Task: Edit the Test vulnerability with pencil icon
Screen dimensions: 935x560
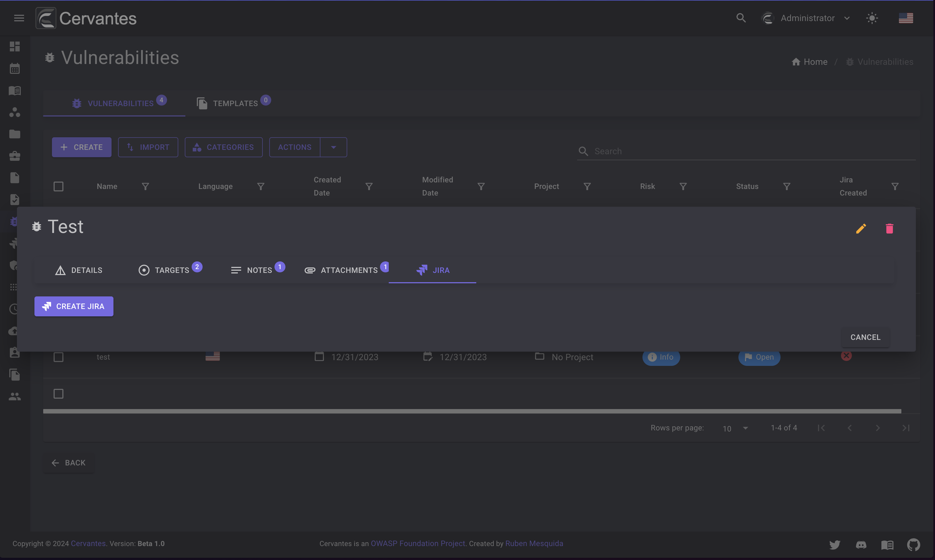Action: pyautogui.click(x=861, y=228)
